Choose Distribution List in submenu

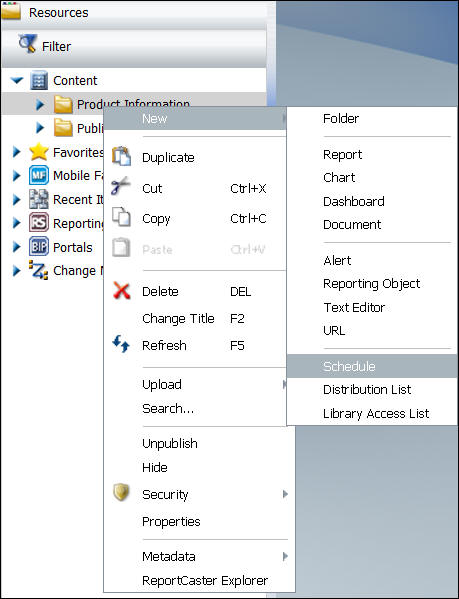367,389
